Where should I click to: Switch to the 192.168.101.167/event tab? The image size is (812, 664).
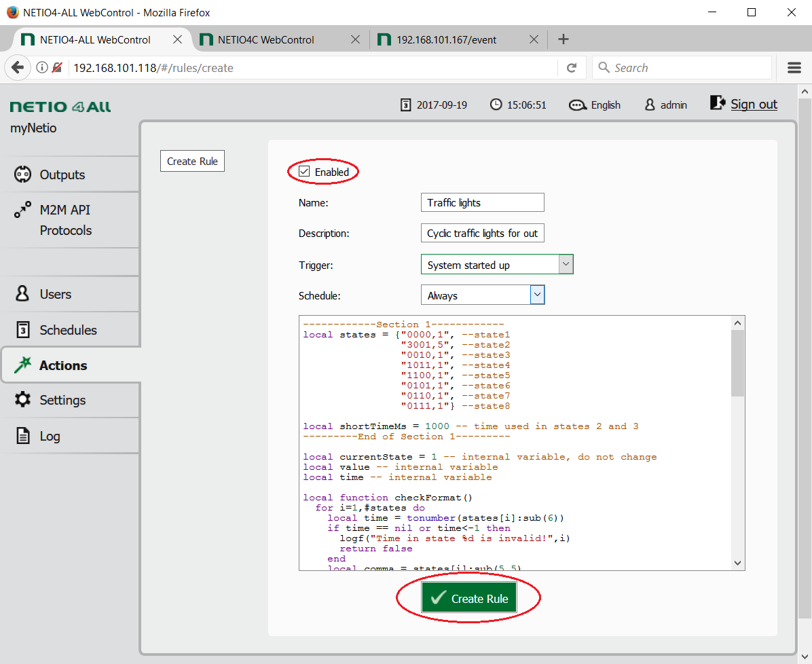[446, 39]
